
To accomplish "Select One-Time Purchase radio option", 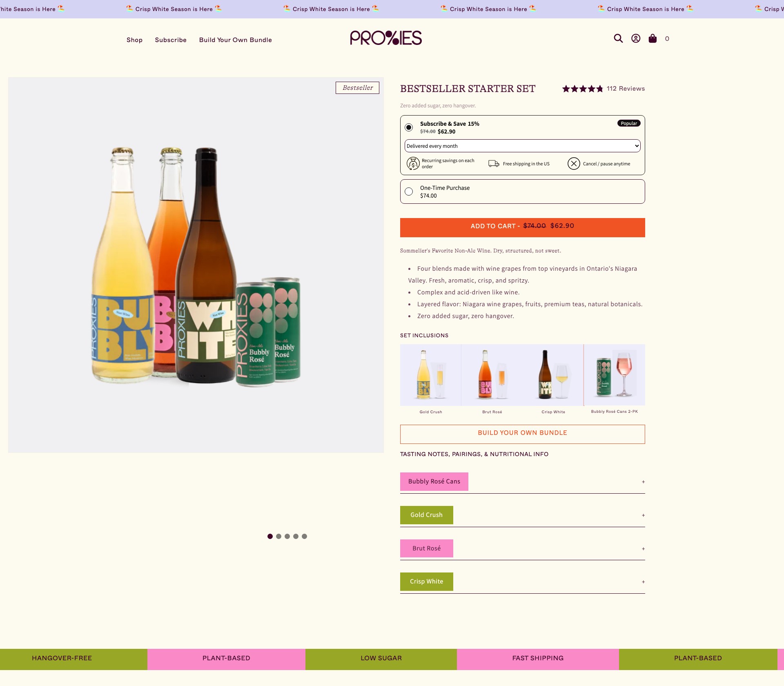I will coord(409,192).
